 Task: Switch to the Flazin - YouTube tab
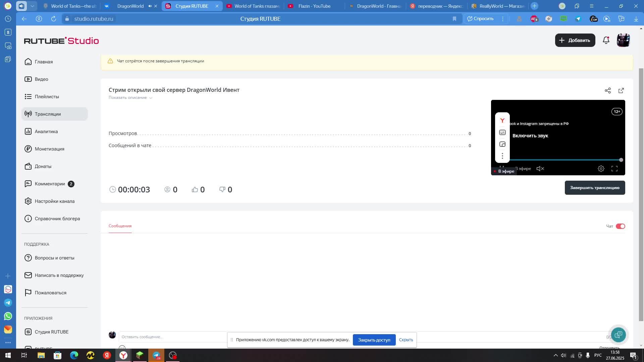[314, 6]
